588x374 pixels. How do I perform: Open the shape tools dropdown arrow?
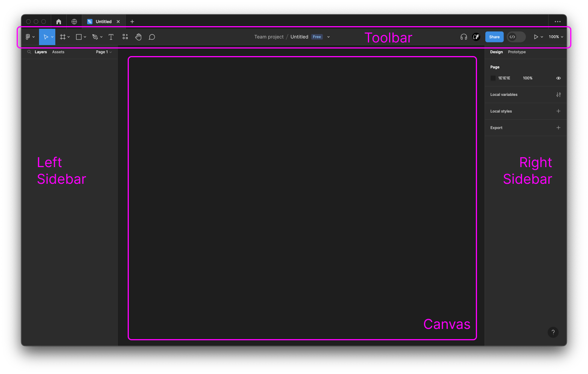[85, 37]
